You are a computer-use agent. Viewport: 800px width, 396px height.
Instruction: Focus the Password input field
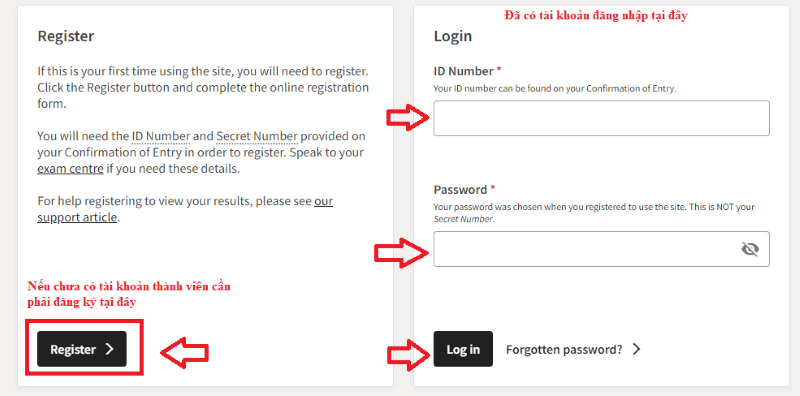pos(602,249)
